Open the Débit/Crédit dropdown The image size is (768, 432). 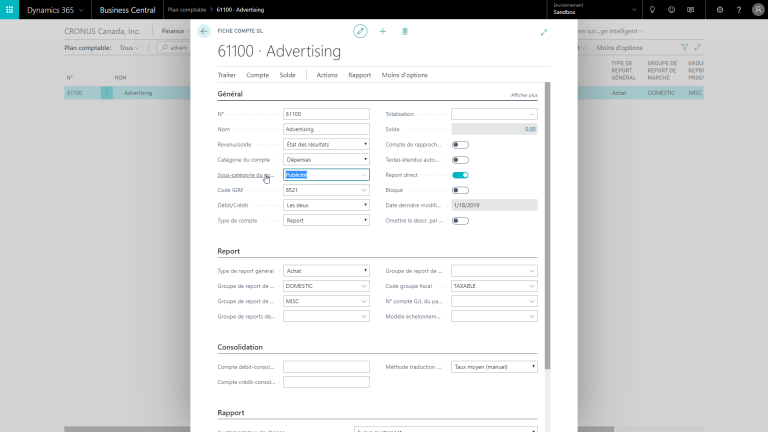pyautogui.click(x=326, y=205)
